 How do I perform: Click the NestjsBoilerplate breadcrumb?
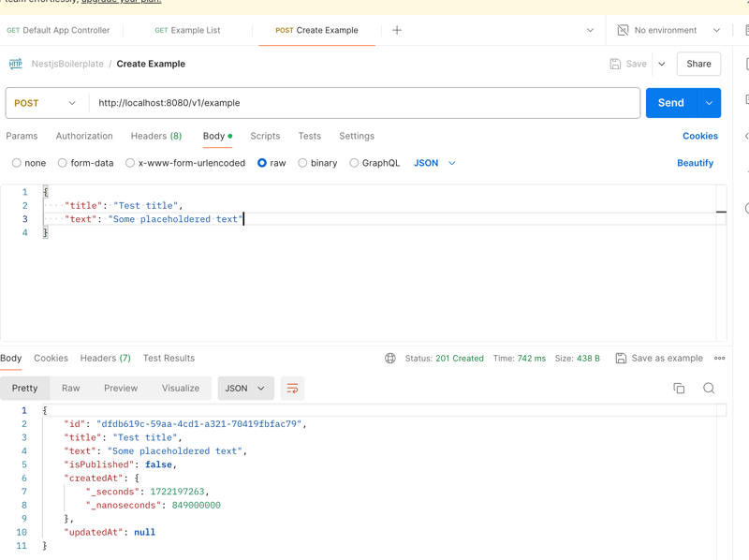click(x=67, y=64)
